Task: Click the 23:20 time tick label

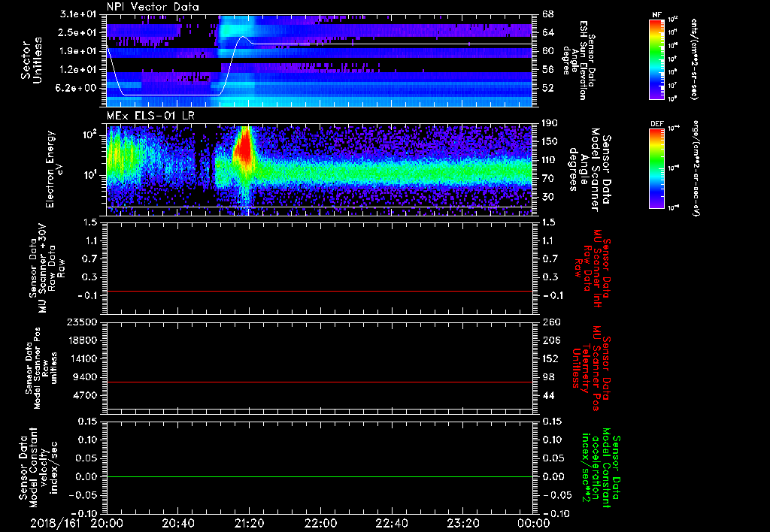Action: click(x=462, y=523)
